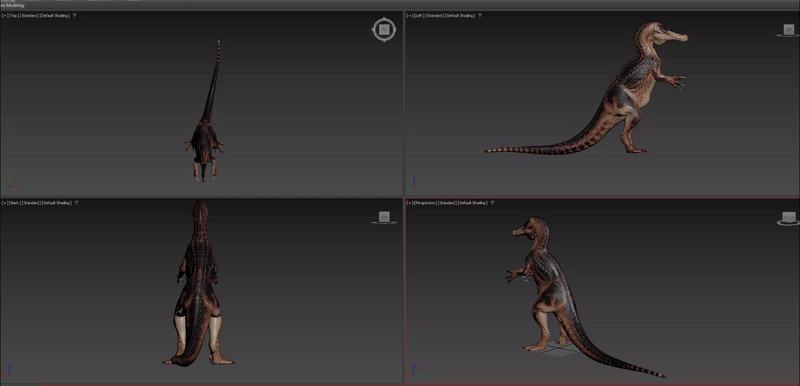Open [Default Shading] menu in Top viewport
Viewport: 800px width, 386px height.
point(55,16)
